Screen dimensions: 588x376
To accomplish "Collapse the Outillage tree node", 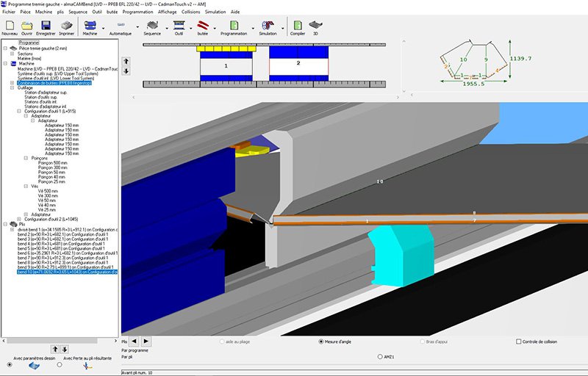I will pyautogui.click(x=12, y=88).
